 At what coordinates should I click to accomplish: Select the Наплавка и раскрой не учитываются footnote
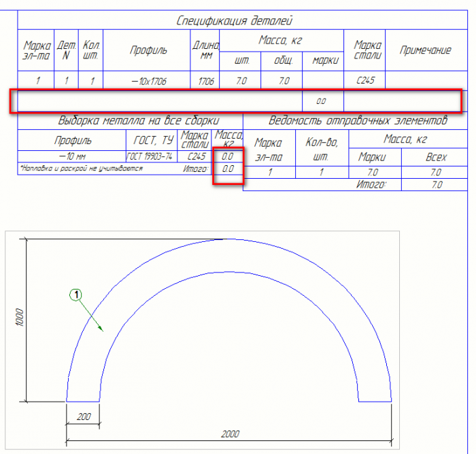pos(82,169)
